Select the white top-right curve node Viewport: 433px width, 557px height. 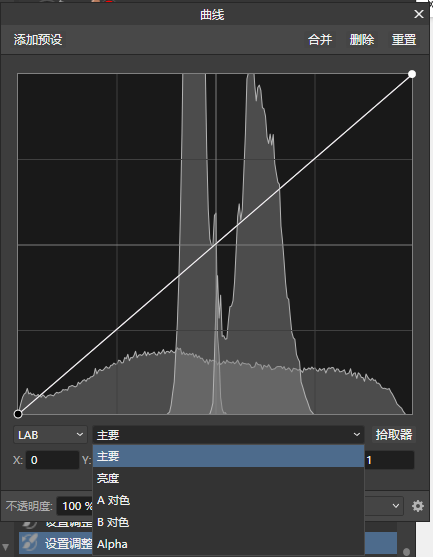(412, 74)
